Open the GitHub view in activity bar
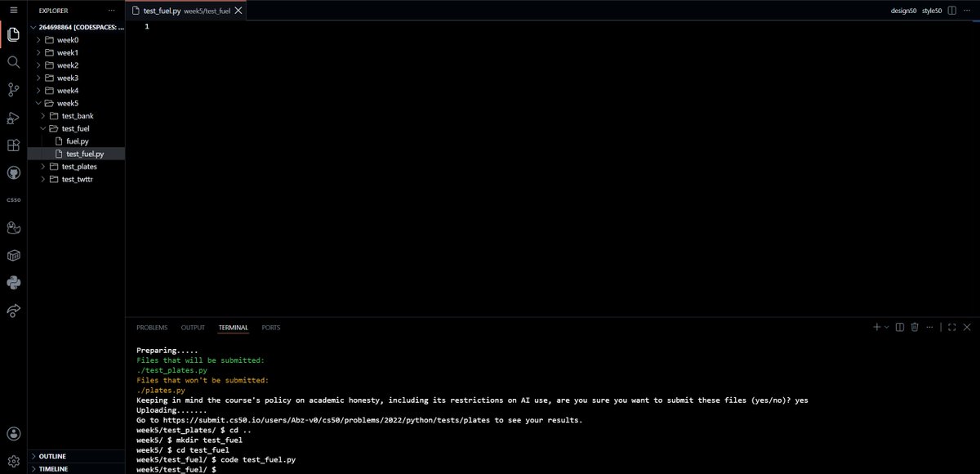 tap(13, 173)
